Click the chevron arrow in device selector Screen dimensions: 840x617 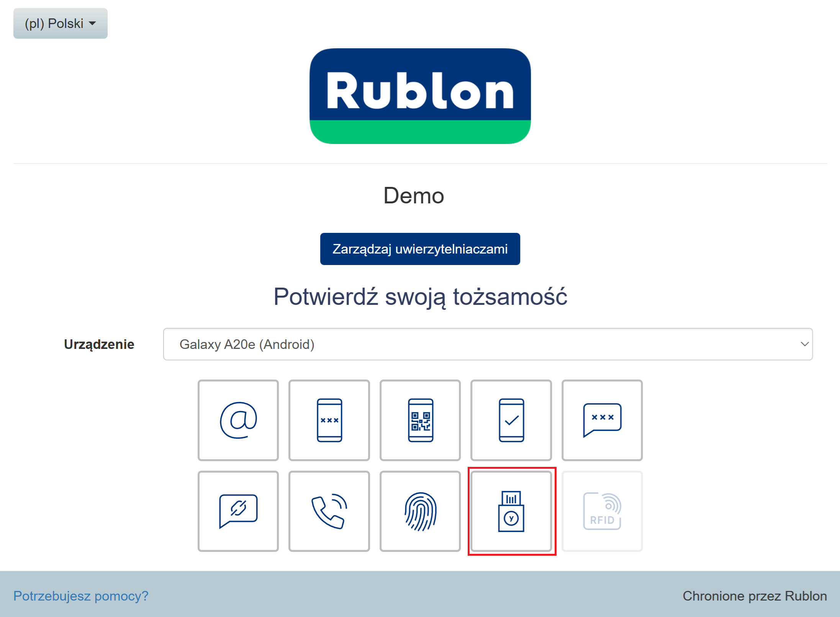coord(804,344)
